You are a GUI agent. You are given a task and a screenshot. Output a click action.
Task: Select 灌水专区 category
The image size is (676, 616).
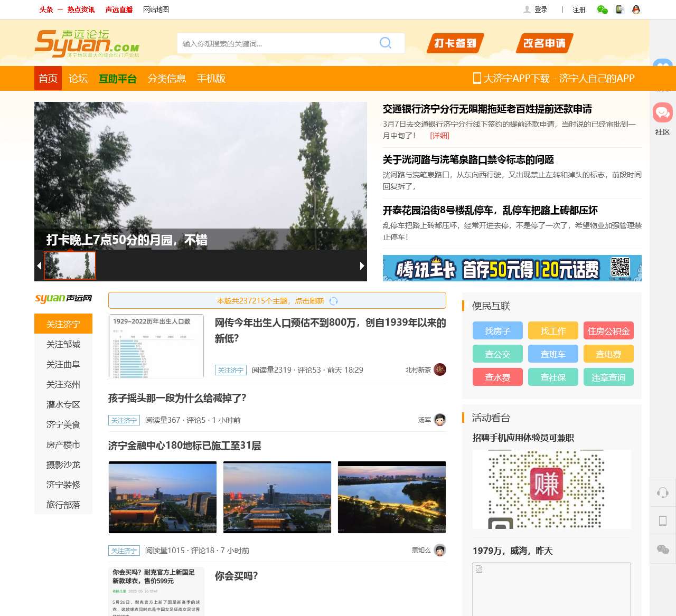pyautogui.click(x=63, y=404)
